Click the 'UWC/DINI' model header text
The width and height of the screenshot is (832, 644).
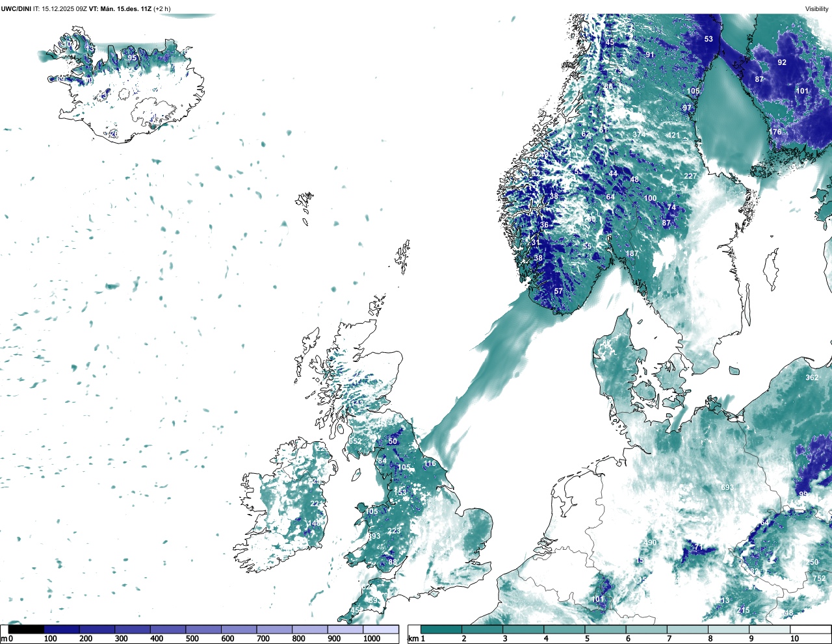[x=16, y=8]
